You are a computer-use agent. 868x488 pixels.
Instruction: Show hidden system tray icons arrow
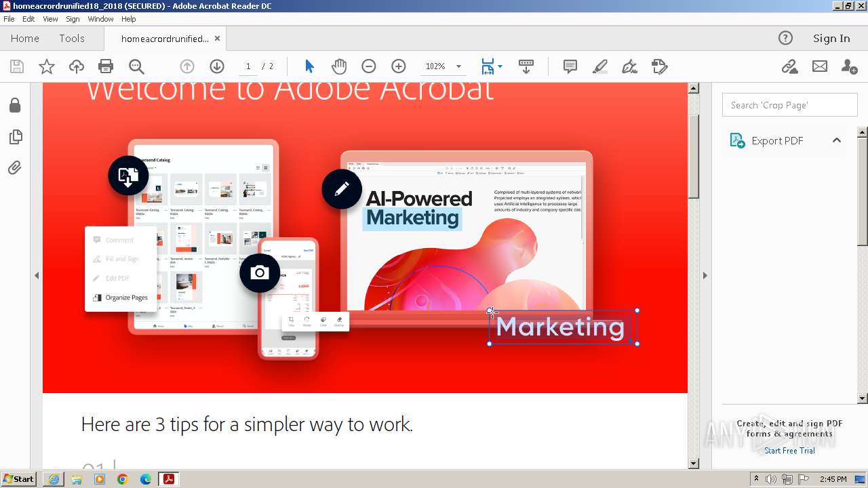coord(756,479)
